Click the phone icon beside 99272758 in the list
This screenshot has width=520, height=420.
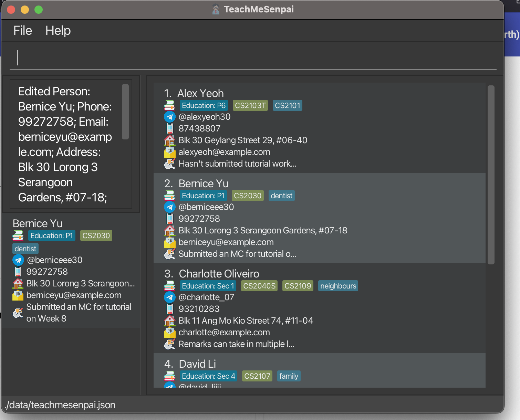(169, 219)
